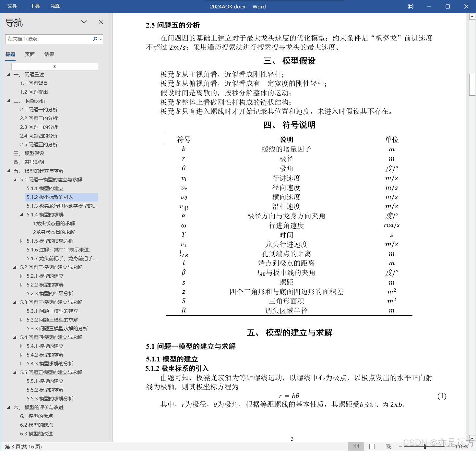This screenshot has width=476, height=451.
Task: Close the navigation pane
Action: pyautogui.click(x=101, y=22)
